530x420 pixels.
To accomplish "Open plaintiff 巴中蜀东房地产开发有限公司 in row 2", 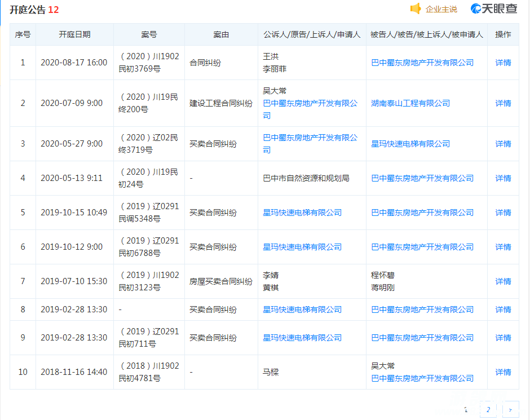I will point(310,109).
